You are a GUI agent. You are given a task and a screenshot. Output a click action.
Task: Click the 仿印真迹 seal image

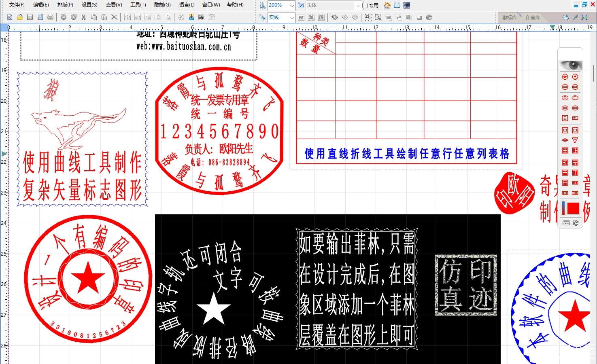pos(465,285)
